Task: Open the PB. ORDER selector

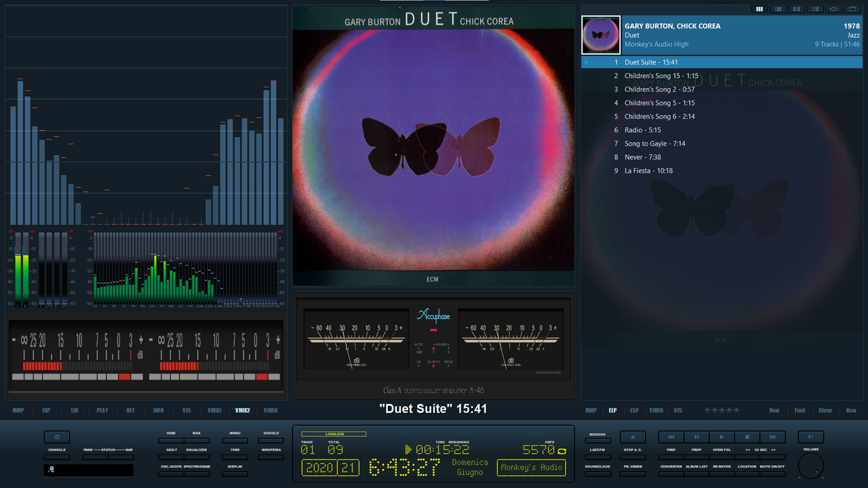Action: tap(633, 474)
